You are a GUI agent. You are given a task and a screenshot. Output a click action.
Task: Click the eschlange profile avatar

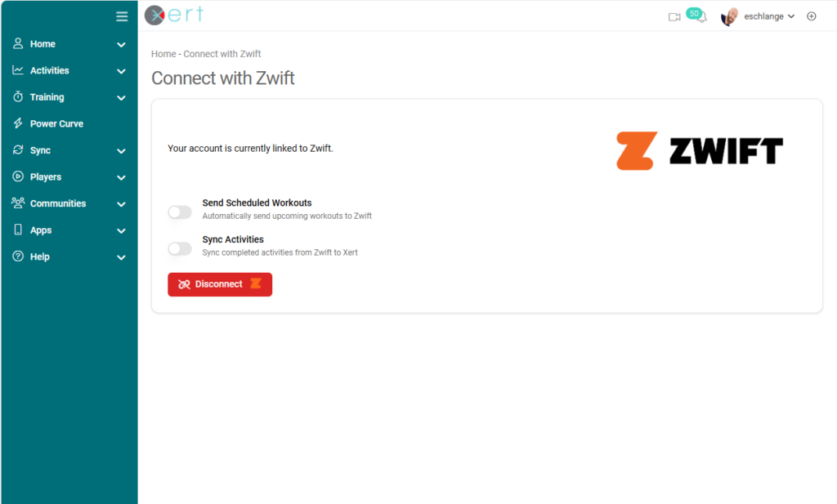click(x=729, y=16)
